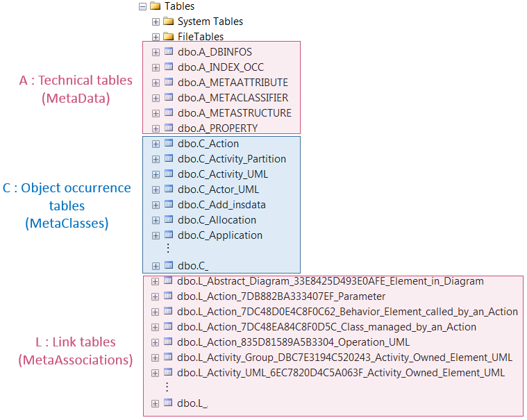Click the table icon beside dbo.C_Application
This screenshot has height=420, width=527.
point(168,235)
